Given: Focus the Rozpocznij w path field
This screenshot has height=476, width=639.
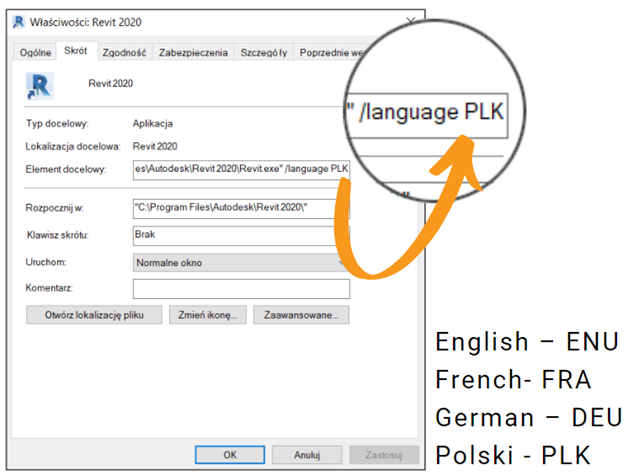Looking at the screenshot, I should (x=240, y=209).
